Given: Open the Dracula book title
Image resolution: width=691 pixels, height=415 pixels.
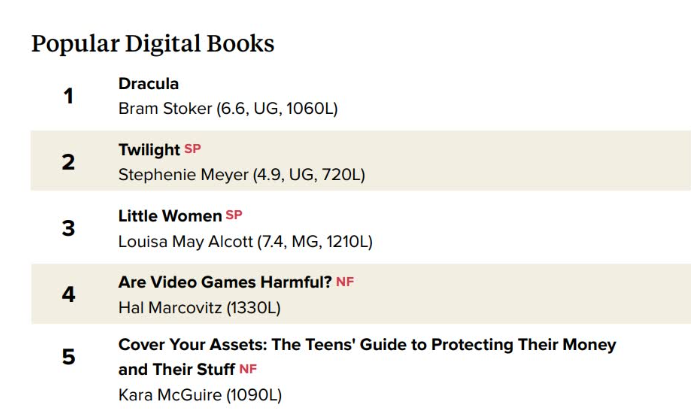Looking at the screenshot, I should [149, 84].
